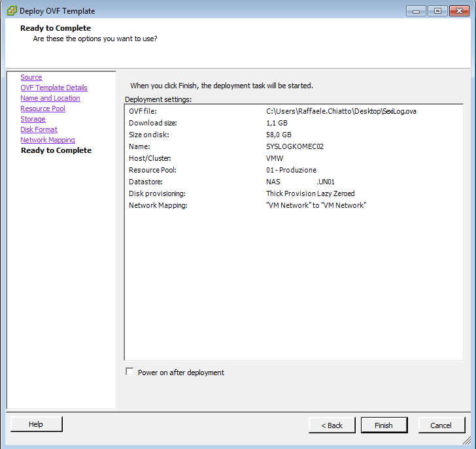476x449 pixels.
Task: Close the Deploy OVF Template window
Action: coord(459,11)
